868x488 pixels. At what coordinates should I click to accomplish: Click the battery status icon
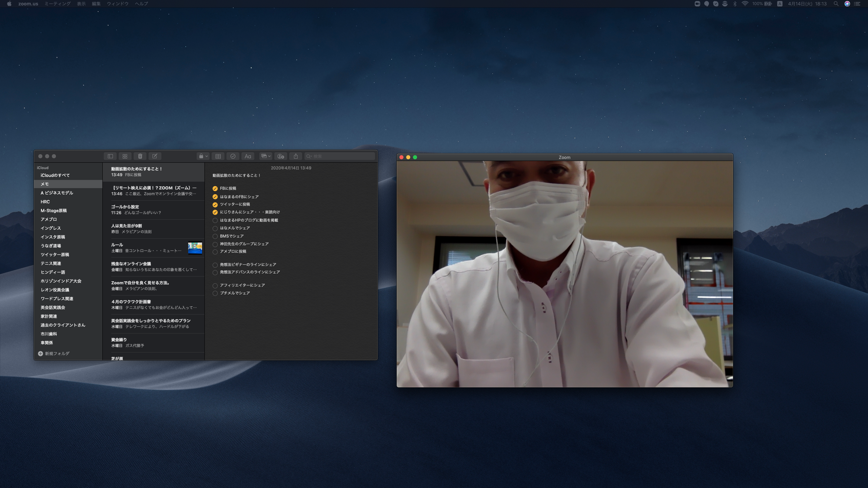pos(768,4)
